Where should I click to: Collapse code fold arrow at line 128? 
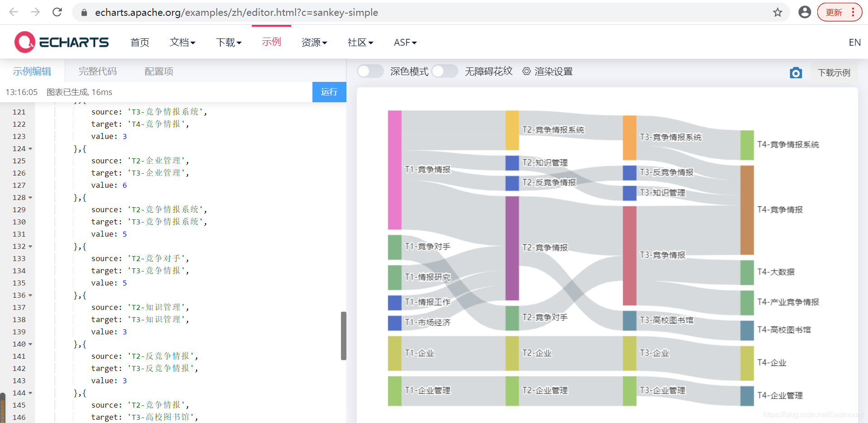(x=30, y=197)
